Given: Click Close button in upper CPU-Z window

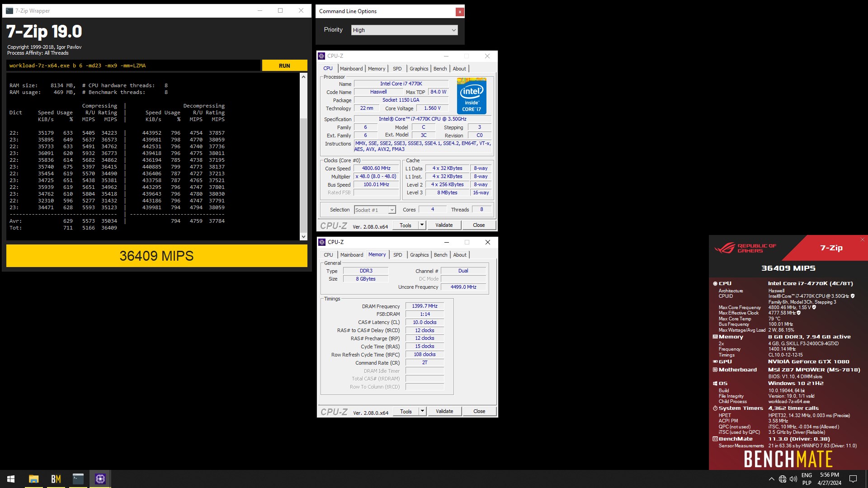Looking at the screenshot, I should (479, 225).
